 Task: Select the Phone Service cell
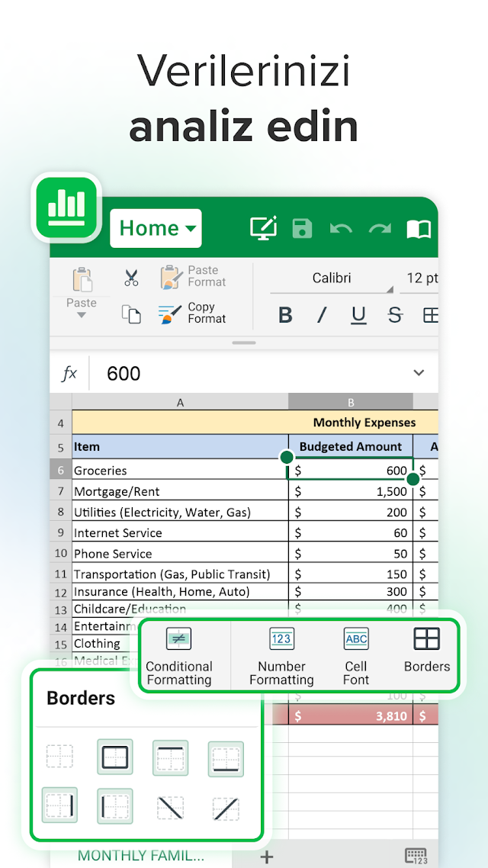tap(181, 554)
